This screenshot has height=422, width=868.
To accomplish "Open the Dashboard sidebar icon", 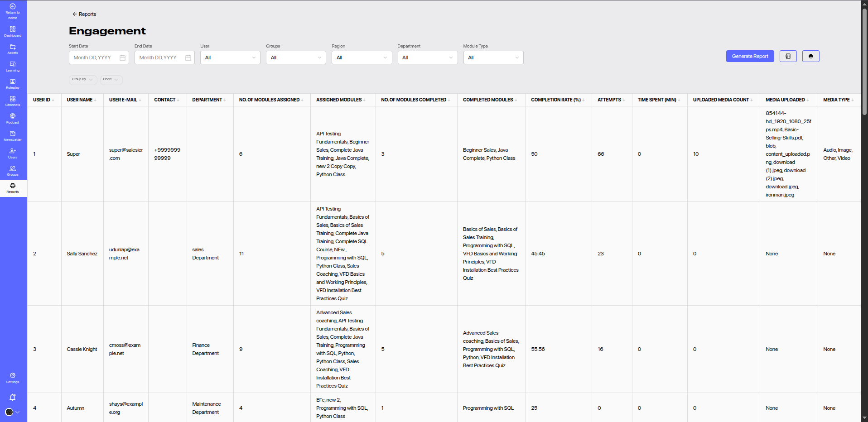I will (13, 31).
